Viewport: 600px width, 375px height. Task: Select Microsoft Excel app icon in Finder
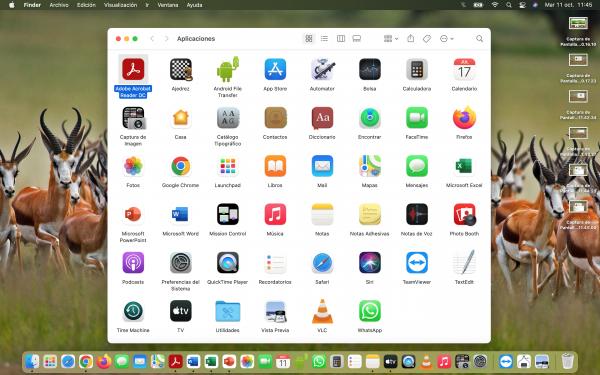(x=464, y=166)
